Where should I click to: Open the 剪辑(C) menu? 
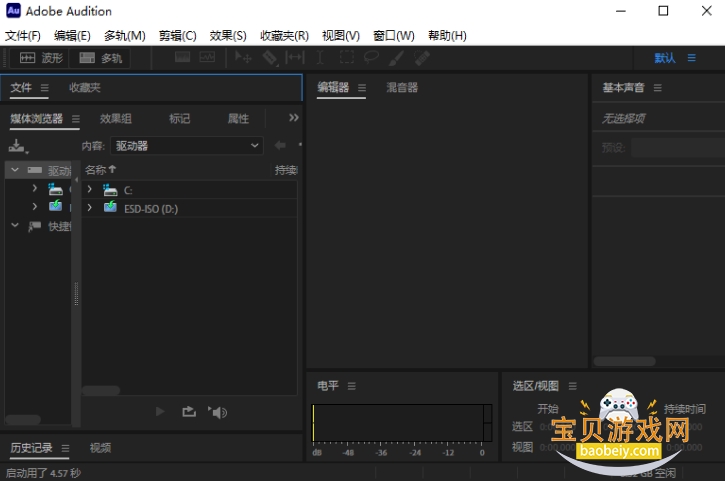pos(178,36)
